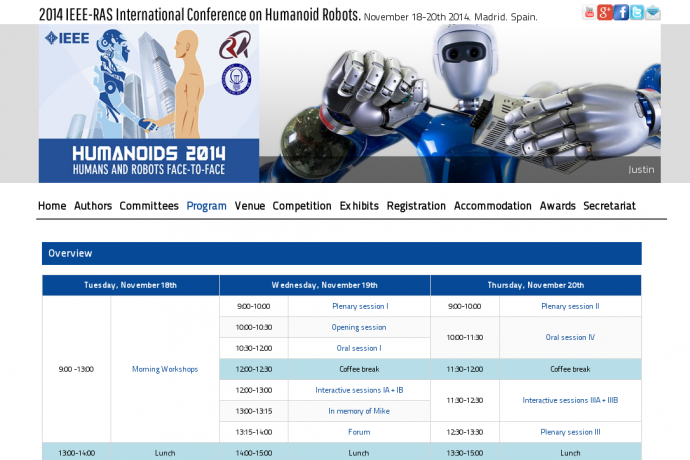Viewport: 690px width, 460px height.
Task: Click the Thursday, November 20th column header
Action: pyautogui.click(x=536, y=285)
